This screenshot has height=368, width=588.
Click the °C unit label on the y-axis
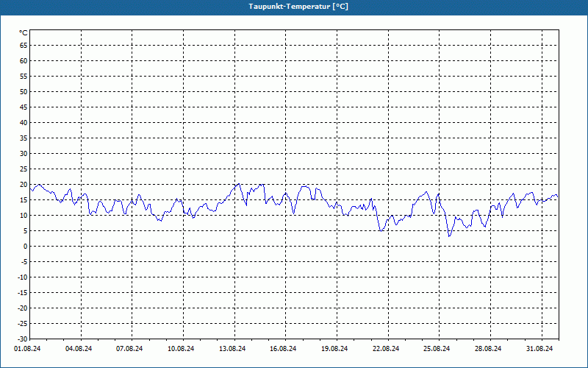(24, 33)
